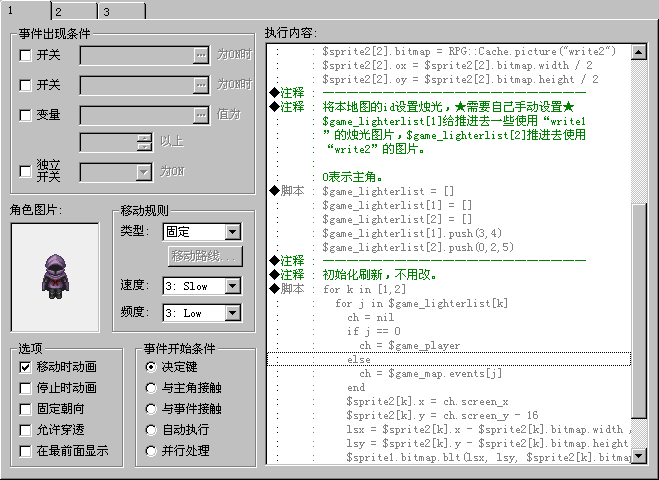Viewport: 659px width, 480px height.
Task: Open the 类型 movement type dropdown
Action: click(x=232, y=232)
